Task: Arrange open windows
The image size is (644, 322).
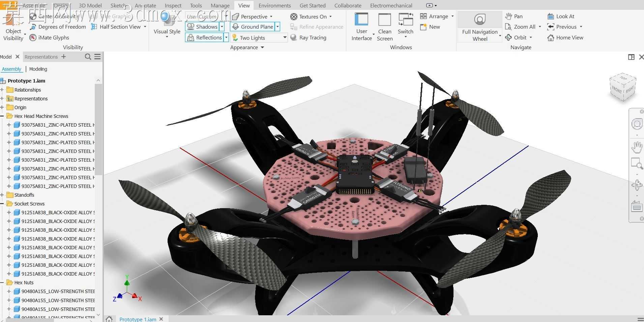Action: (x=437, y=16)
